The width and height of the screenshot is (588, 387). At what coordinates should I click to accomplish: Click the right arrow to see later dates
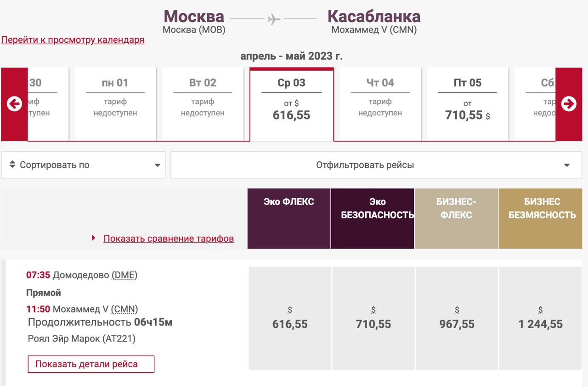[569, 104]
